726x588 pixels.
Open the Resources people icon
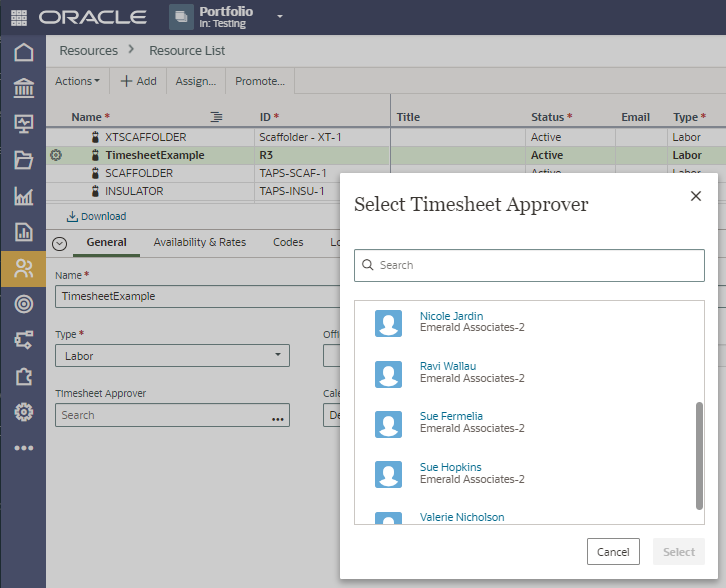[23, 267]
